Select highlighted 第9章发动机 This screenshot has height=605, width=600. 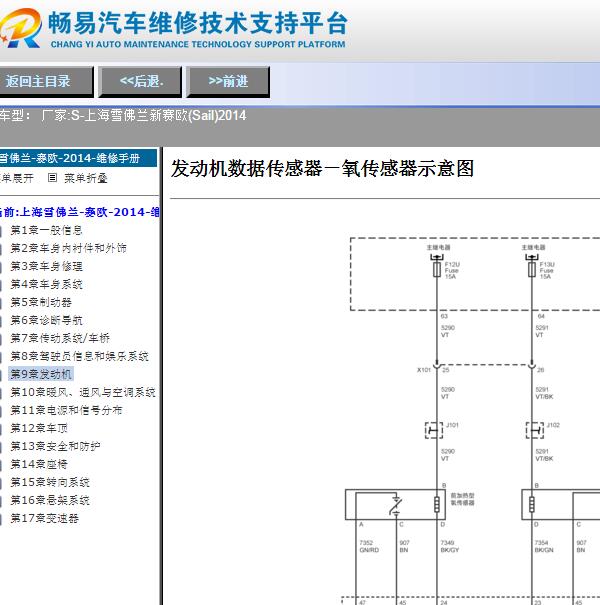point(41,374)
